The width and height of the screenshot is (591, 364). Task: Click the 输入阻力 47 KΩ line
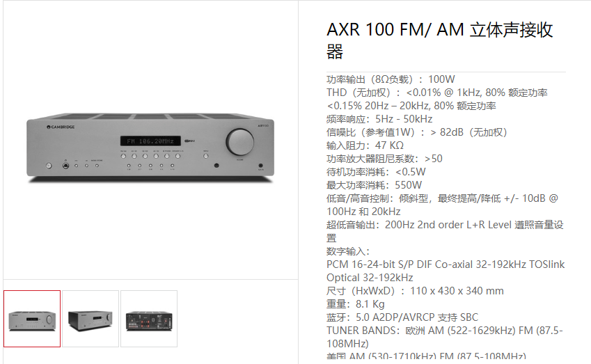365,145
